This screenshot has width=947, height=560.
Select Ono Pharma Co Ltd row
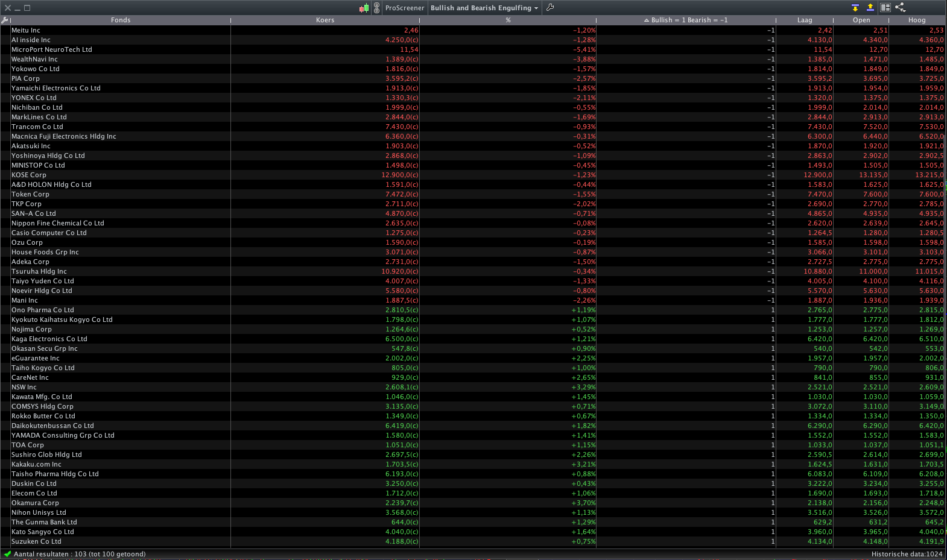[473, 310]
